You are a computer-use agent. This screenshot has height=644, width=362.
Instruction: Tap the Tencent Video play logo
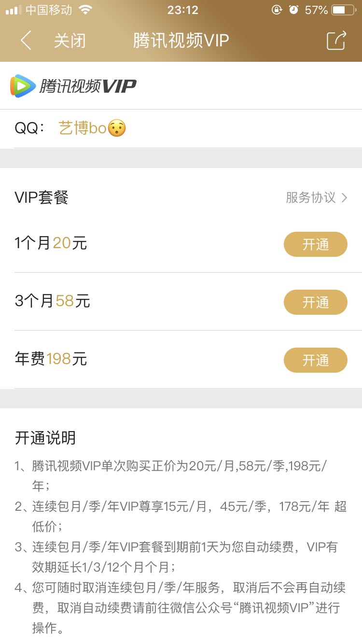[23, 86]
